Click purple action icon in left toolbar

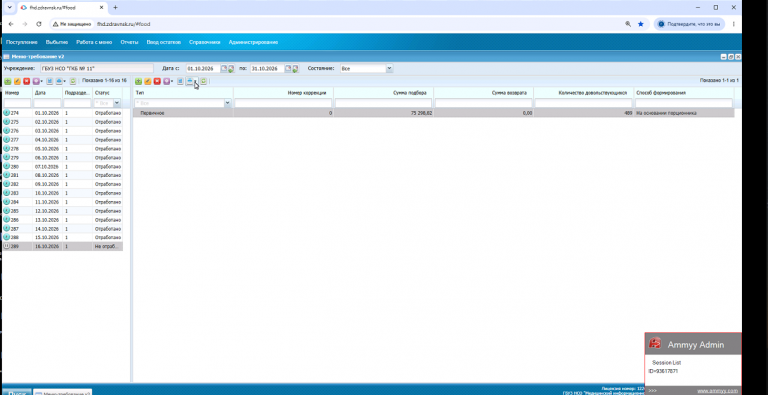pyautogui.click(x=36, y=81)
